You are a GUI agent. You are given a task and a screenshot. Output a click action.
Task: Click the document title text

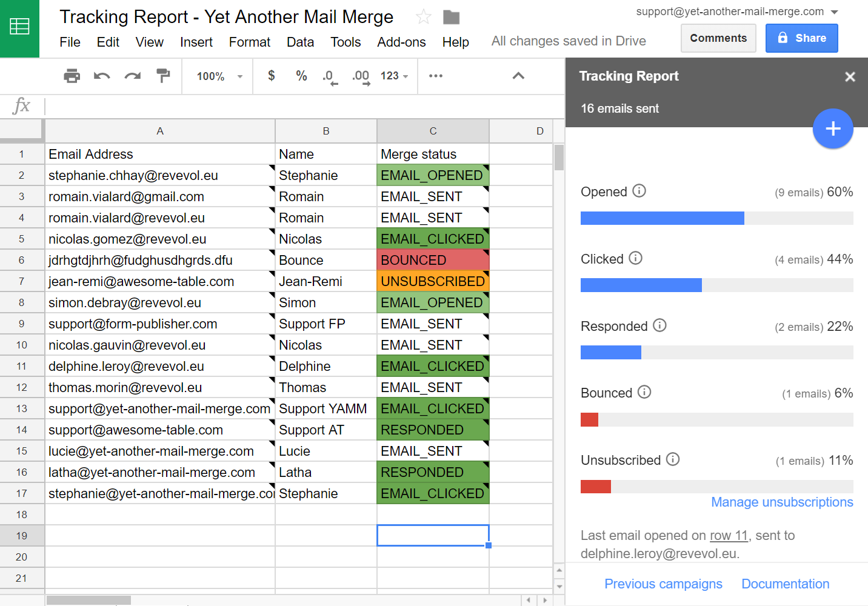tap(227, 17)
